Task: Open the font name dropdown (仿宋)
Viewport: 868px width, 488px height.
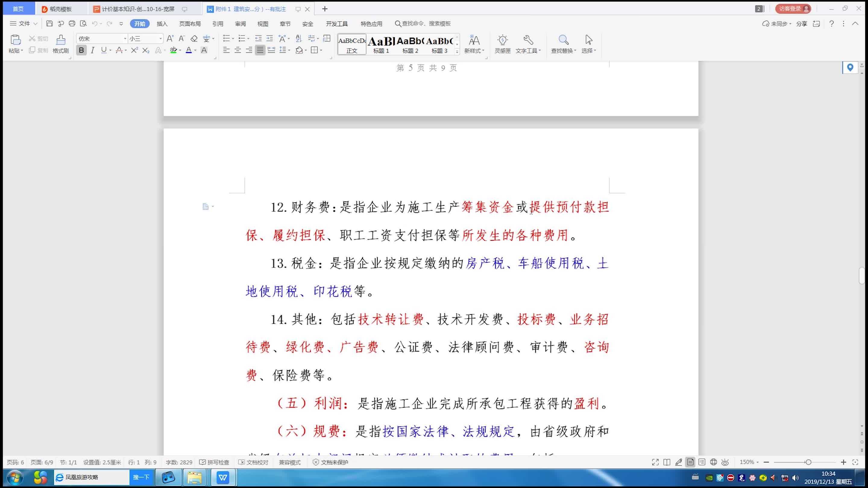Action: (x=125, y=39)
